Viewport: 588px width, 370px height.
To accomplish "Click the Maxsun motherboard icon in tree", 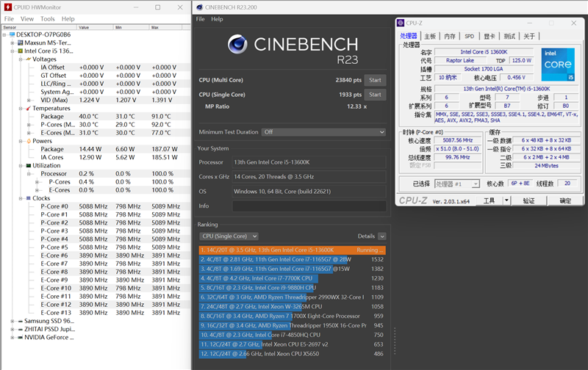I will coord(21,43).
